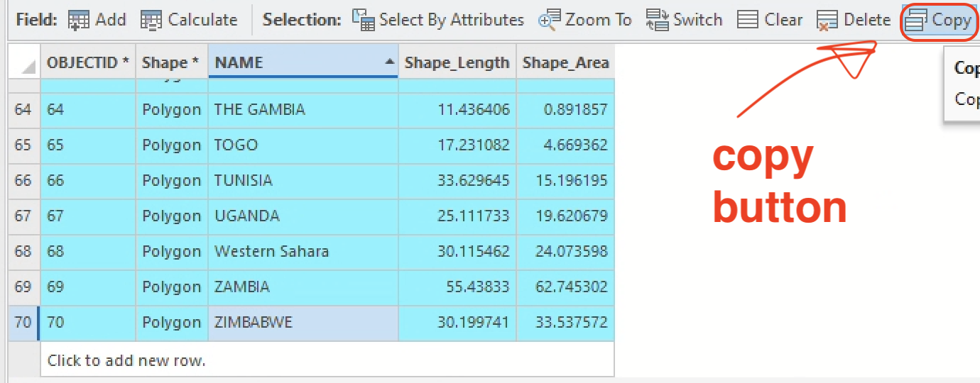Click the NAME sort arrow indicator
Viewport: 980px width, 383px height.
click(389, 62)
